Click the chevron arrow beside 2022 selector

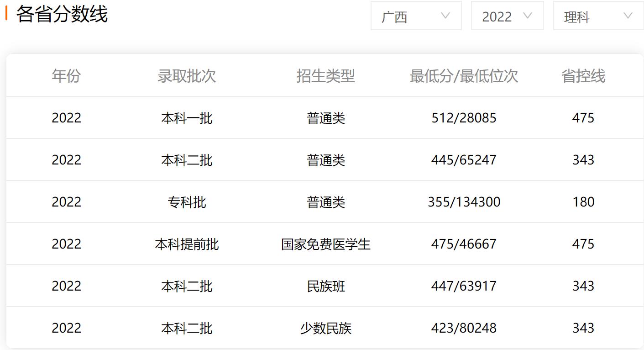click(528, 16)
